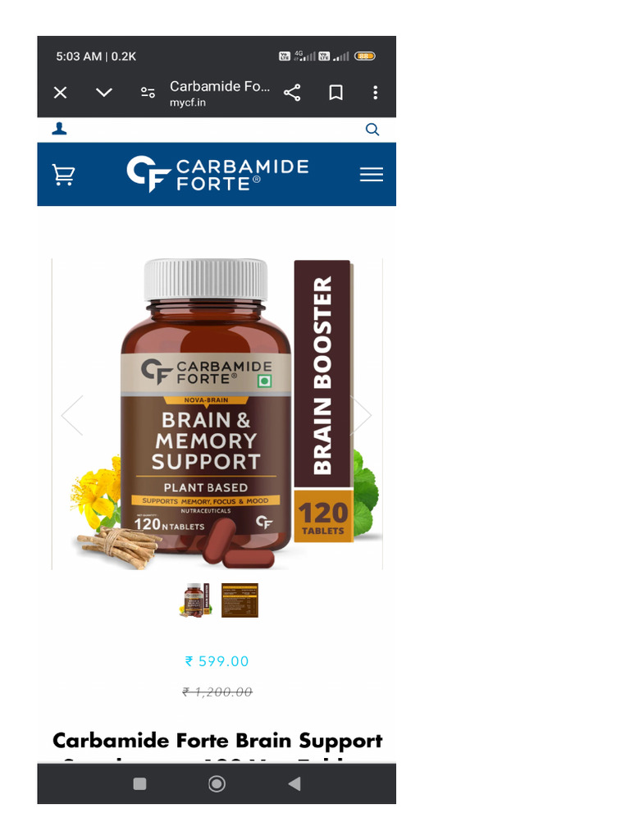Show previous product image arrow
This screenshot has height=840, width=630.
coord(72,415)
